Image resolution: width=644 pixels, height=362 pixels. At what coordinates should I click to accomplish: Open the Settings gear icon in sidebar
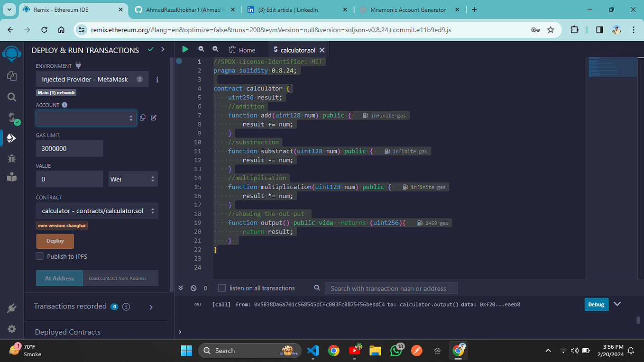12,329
